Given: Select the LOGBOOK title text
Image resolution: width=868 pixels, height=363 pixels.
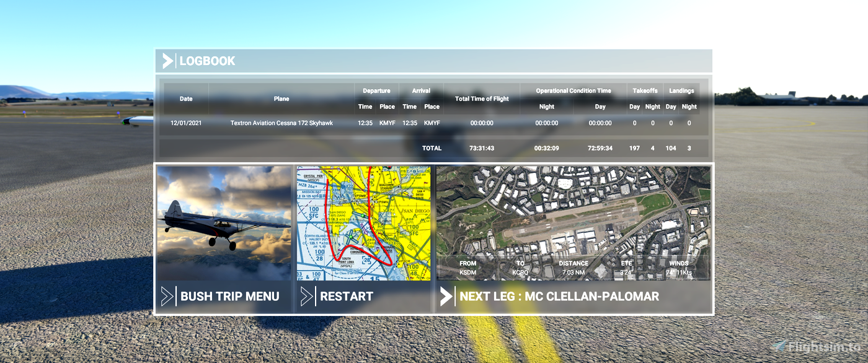Looking at the screenshot, I should point(207,61).
